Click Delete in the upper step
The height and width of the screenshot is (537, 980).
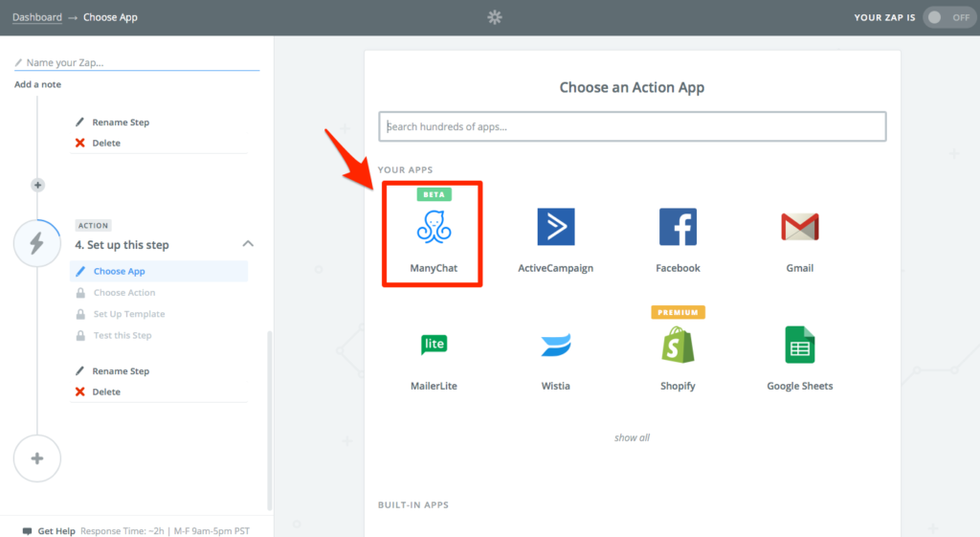pyautogui.click(x=106, y=143)
